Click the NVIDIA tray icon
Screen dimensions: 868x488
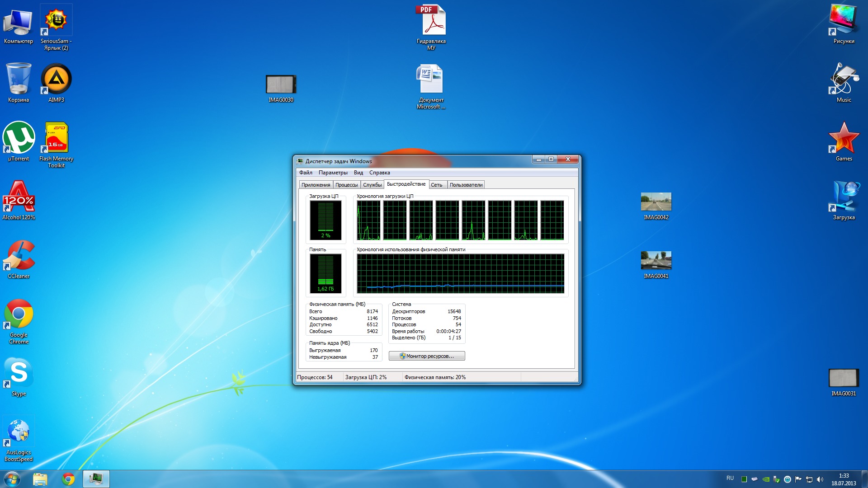click(x=766, y=479)
